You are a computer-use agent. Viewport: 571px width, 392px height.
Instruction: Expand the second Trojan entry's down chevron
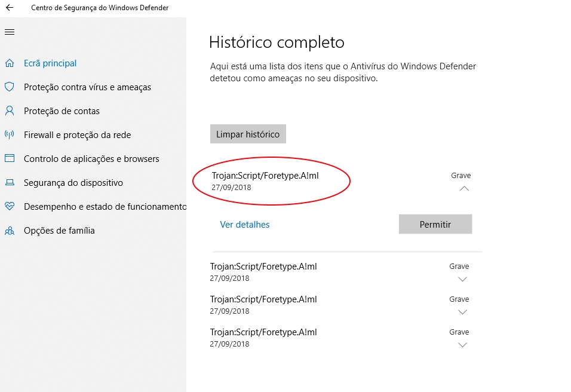462,279
